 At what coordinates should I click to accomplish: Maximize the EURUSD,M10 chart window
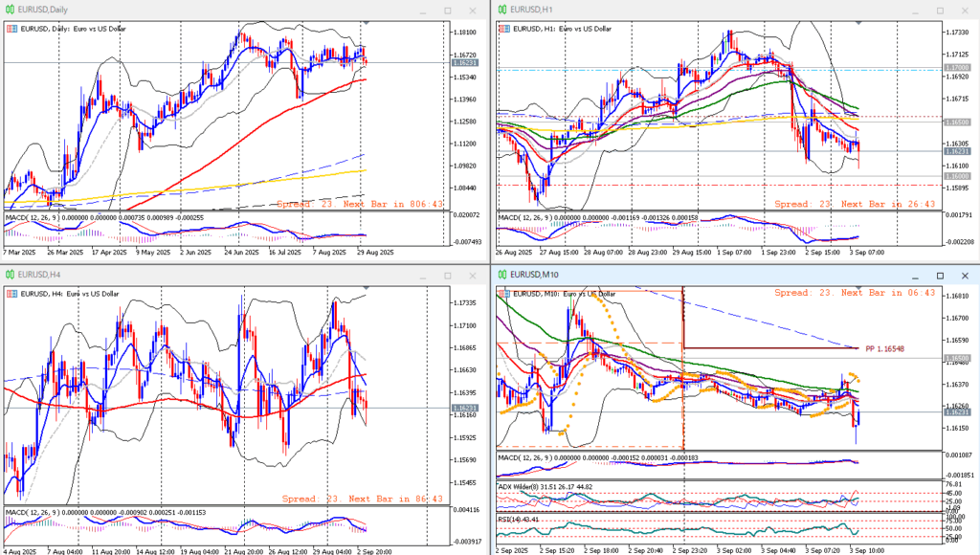(940, 276)
